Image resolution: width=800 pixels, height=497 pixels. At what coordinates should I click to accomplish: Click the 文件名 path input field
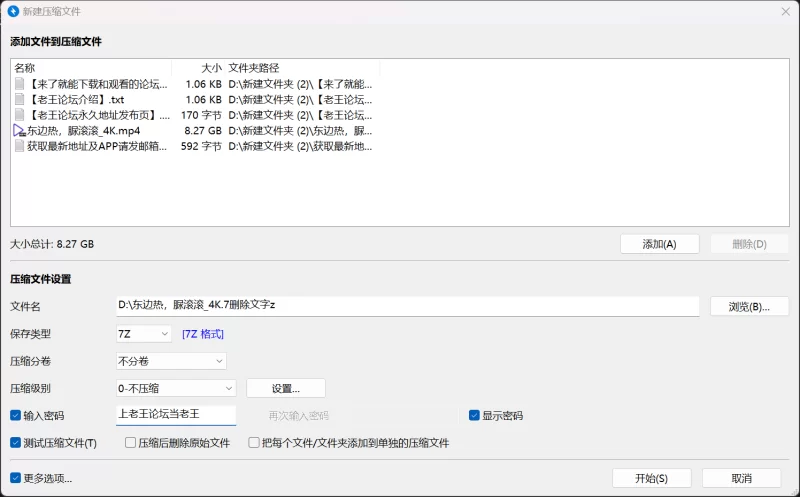click(407, 306)
